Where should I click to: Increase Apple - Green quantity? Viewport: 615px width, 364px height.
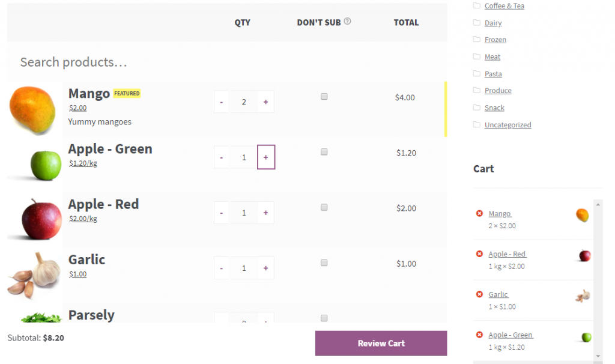point(266,157)
